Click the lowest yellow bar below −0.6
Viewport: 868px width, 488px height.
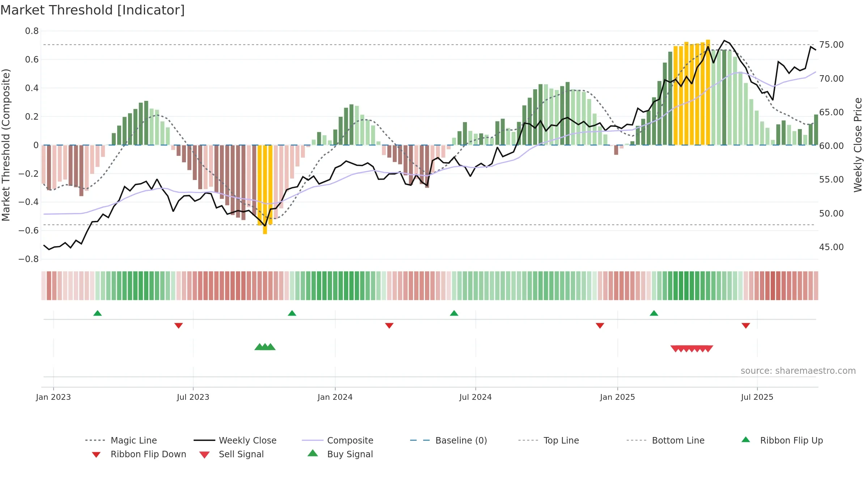click(265, 189)
